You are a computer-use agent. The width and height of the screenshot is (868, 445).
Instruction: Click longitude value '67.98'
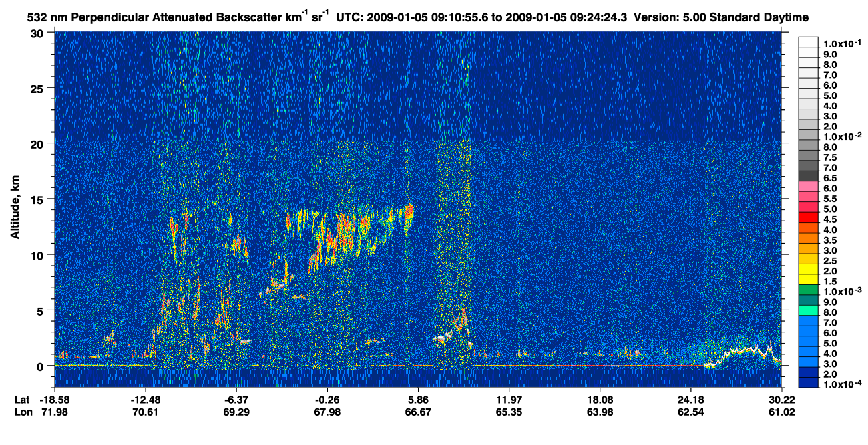[327, 412]
